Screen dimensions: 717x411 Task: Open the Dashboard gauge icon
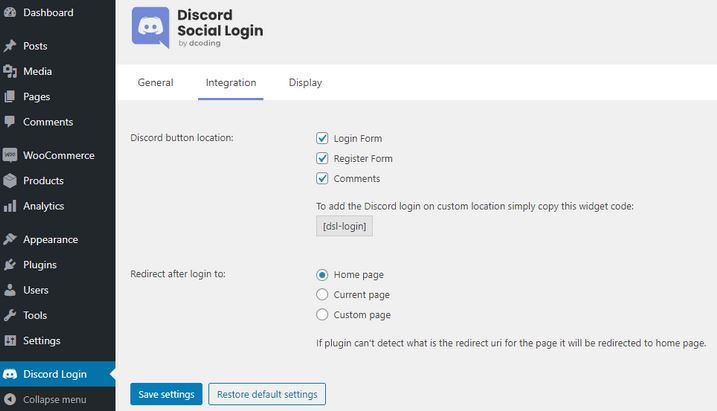click(10, 12)
